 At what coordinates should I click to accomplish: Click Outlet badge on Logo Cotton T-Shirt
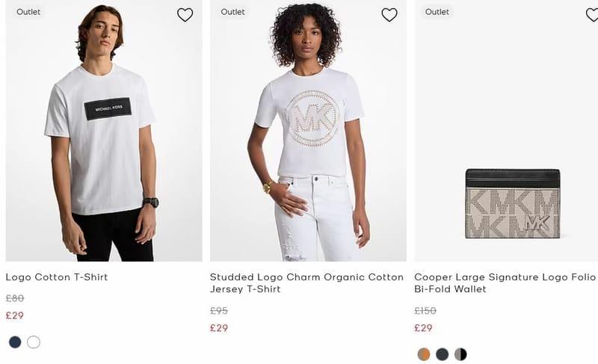pyautogui.click(x=28, y=12)
